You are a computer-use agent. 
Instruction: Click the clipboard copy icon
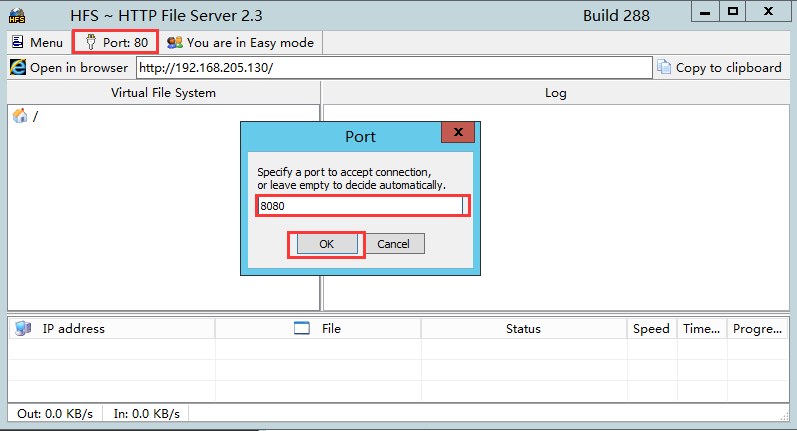pos(664,67)
